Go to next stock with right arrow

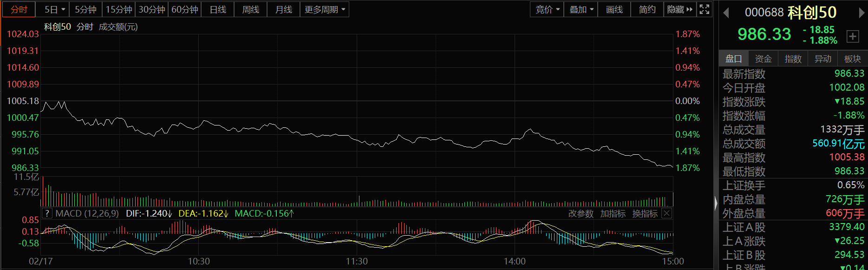click(x=861, y=13)
